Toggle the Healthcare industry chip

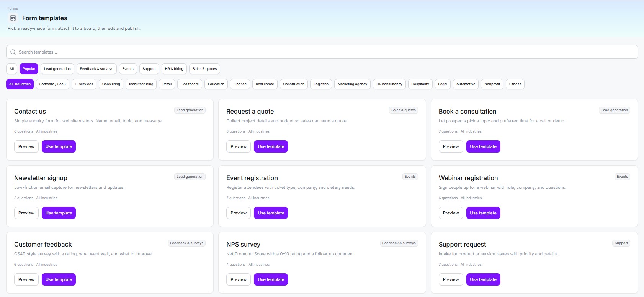point(190,84)
